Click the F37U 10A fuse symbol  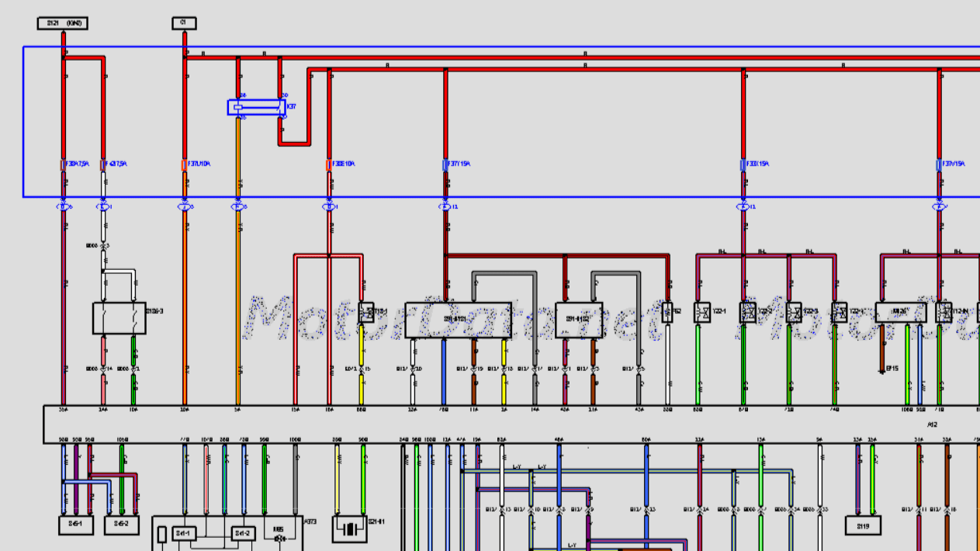tap(184, 165)
